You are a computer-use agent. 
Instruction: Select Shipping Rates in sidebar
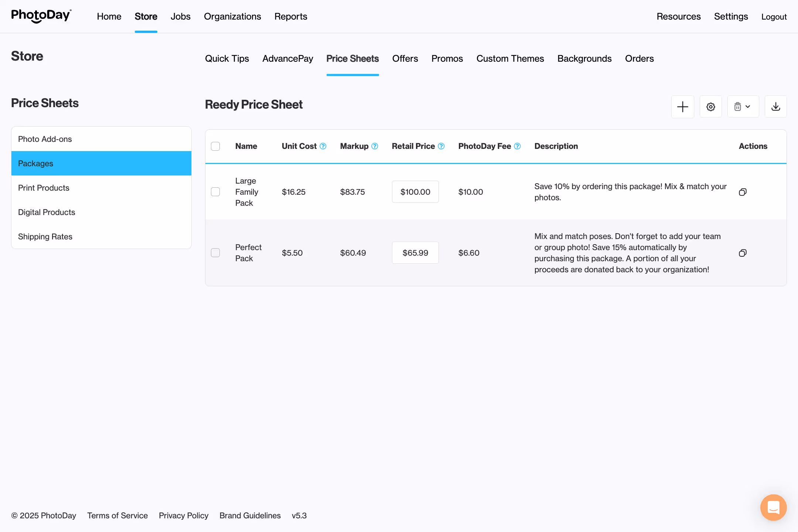[x=101, y=236]
